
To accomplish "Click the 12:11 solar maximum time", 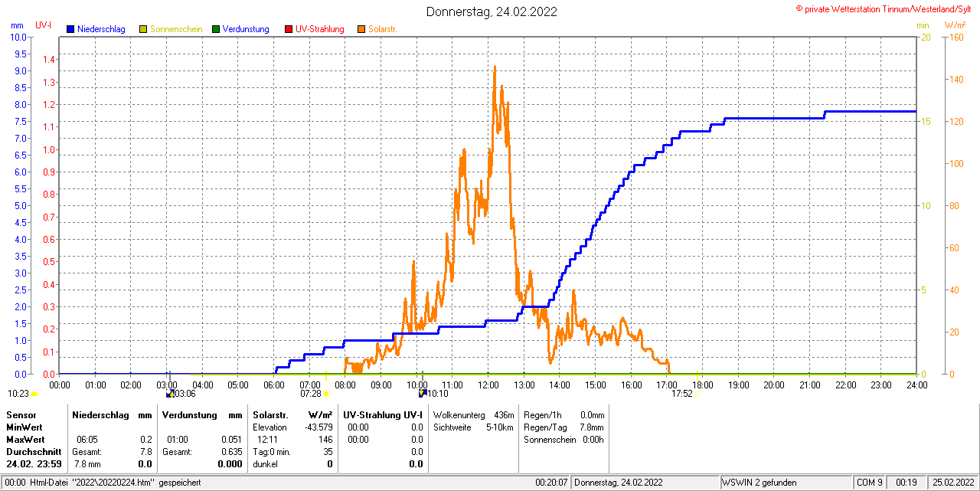I will tap(268, 440).
